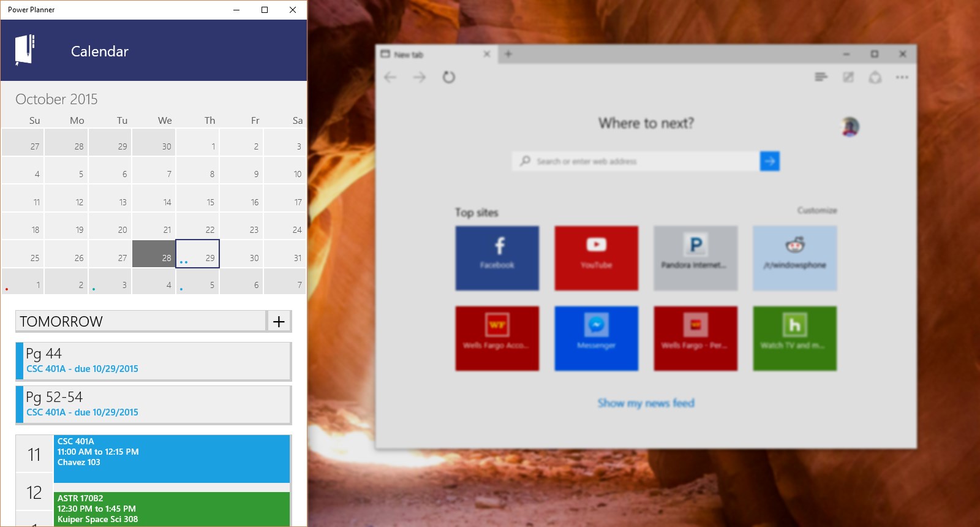This screenshot has height=527, width=980.
Task: Open the YouTube top site tile
Action: [x=597, y=258]
